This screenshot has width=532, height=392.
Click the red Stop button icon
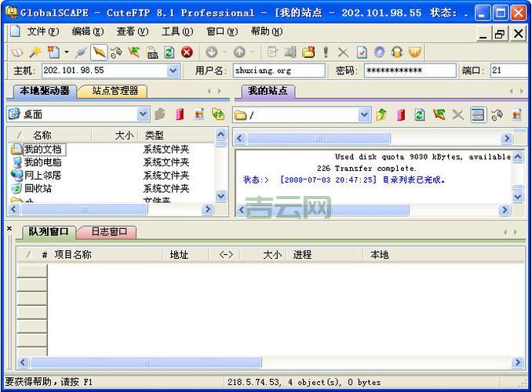coord(187,53)
